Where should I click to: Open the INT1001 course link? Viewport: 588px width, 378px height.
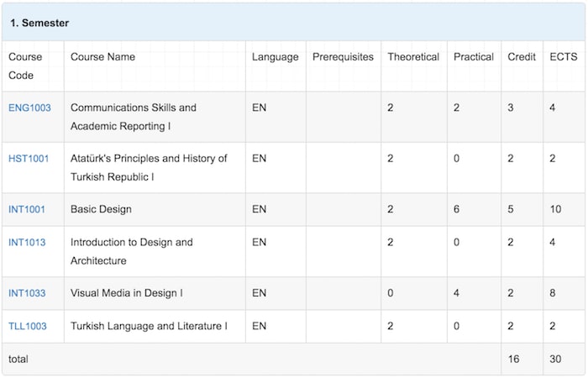[x=27, y=209]
